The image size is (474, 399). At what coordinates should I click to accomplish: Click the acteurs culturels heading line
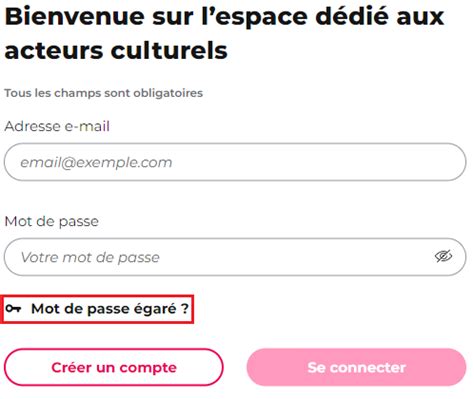(x=116, y=51)
